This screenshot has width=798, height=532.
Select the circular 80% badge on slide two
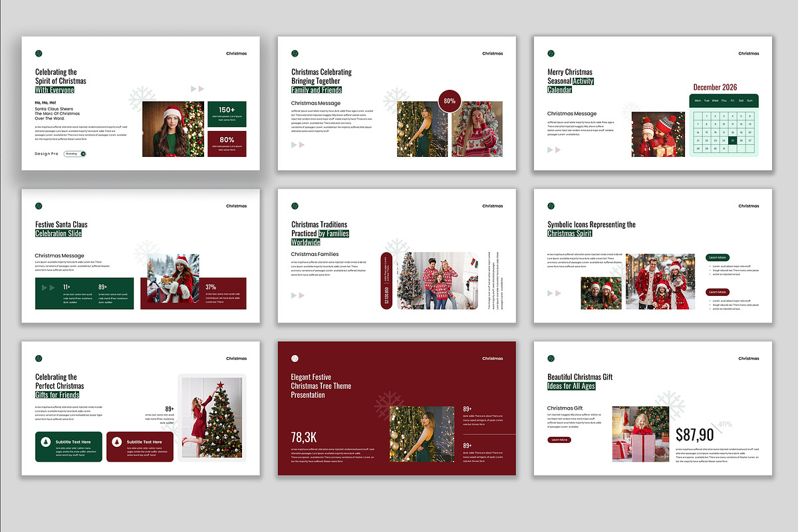(x=449, y=101)
